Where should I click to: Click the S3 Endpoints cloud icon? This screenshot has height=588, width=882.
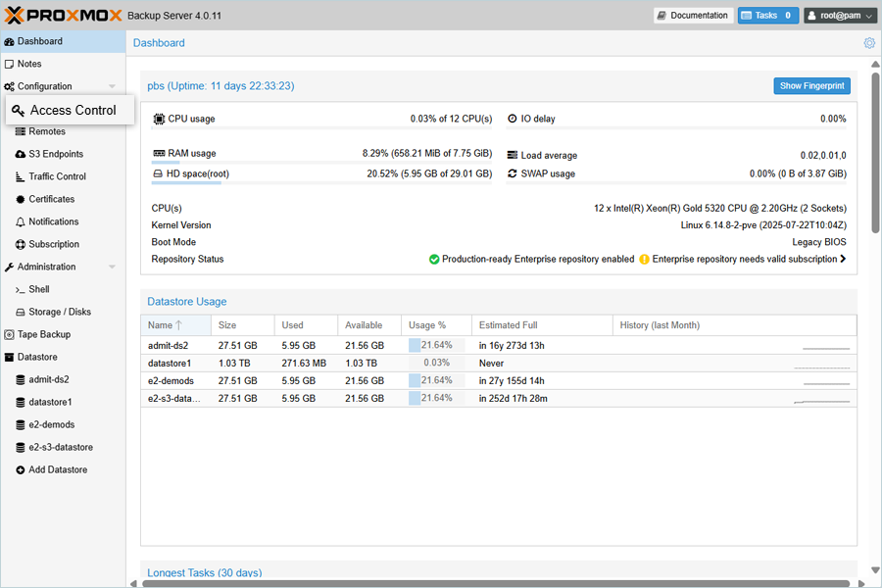tap(21, 155)
